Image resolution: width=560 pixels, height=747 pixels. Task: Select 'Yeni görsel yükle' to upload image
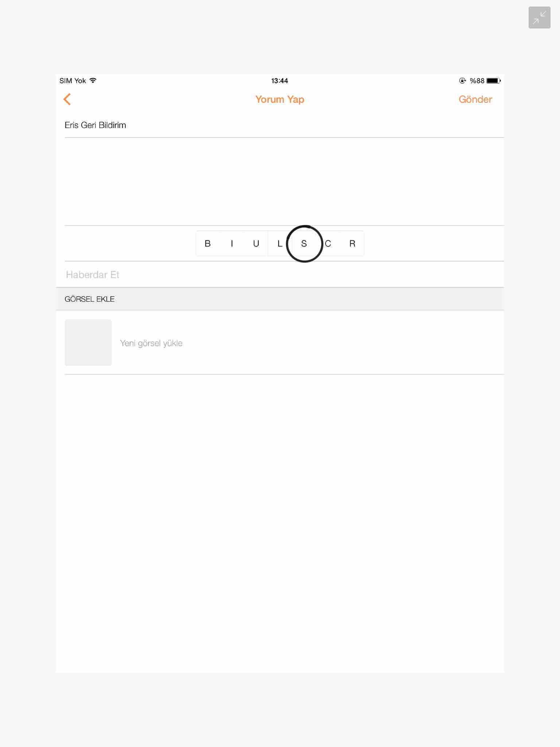coord(151,343)
